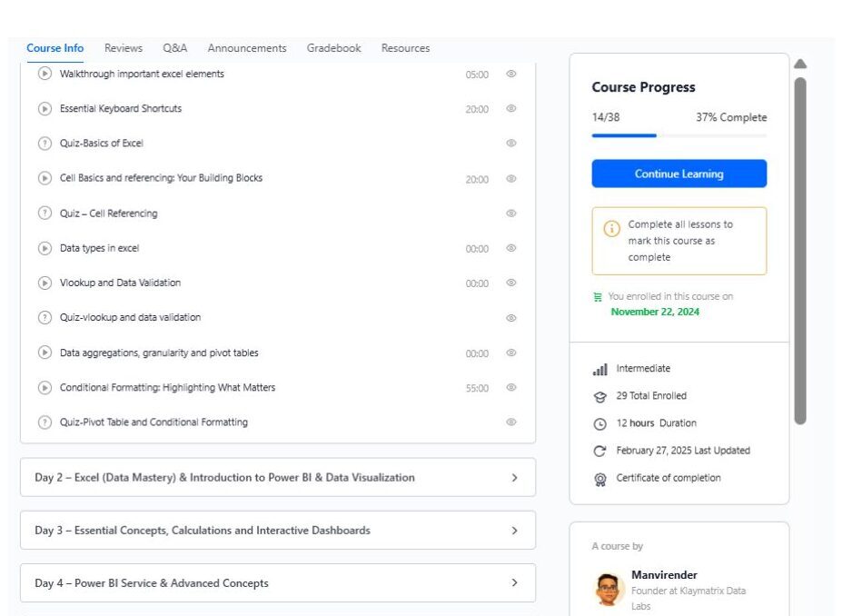This screenshot has height=616, width=852.
Task: Open the Quiz-Basics of Excel link
Action: pos(102,144)
